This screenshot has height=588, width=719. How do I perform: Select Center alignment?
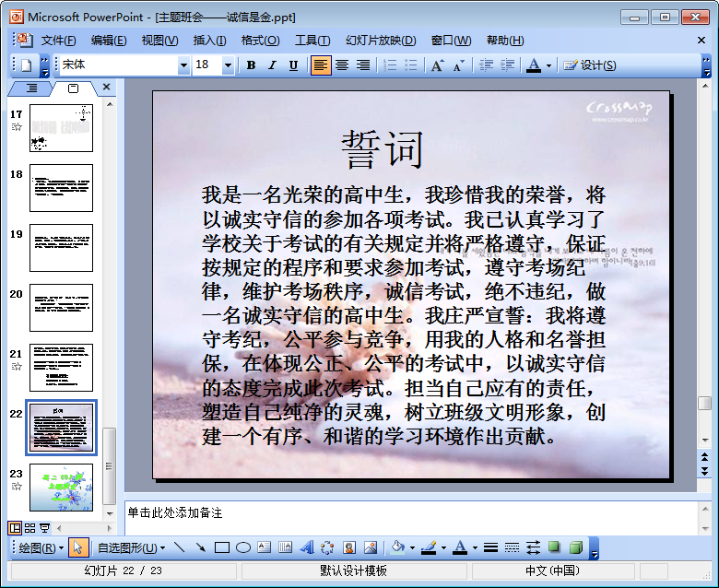click(x=342, y=65)
